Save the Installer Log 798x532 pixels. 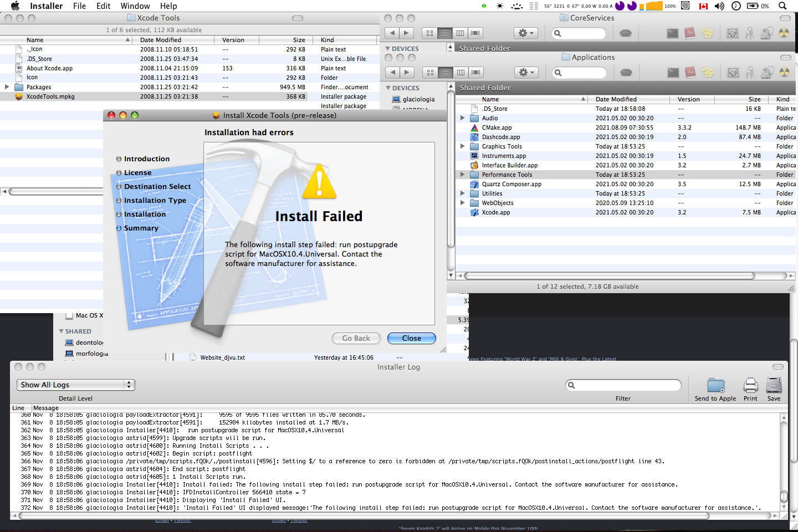coord(774,389)
